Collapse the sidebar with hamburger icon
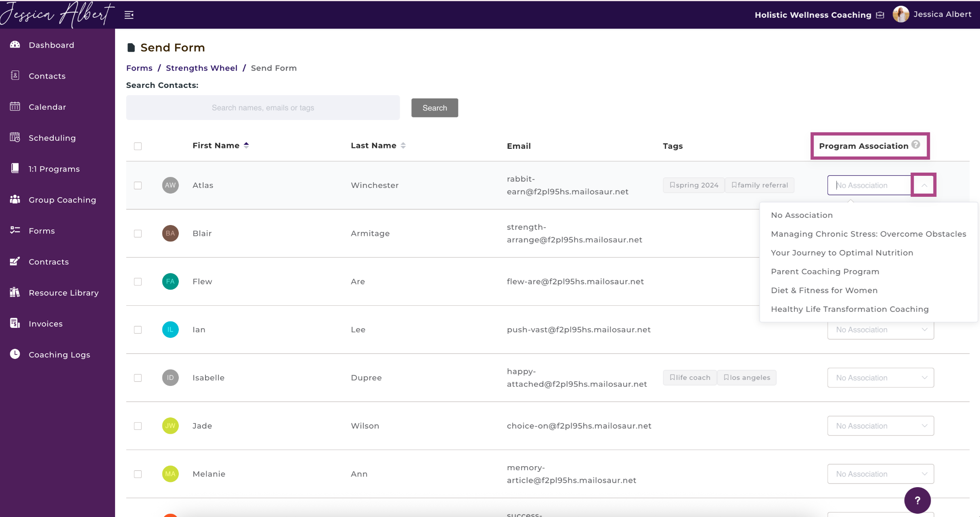Screen dimensions: 980x517 [x=129, y=15]
